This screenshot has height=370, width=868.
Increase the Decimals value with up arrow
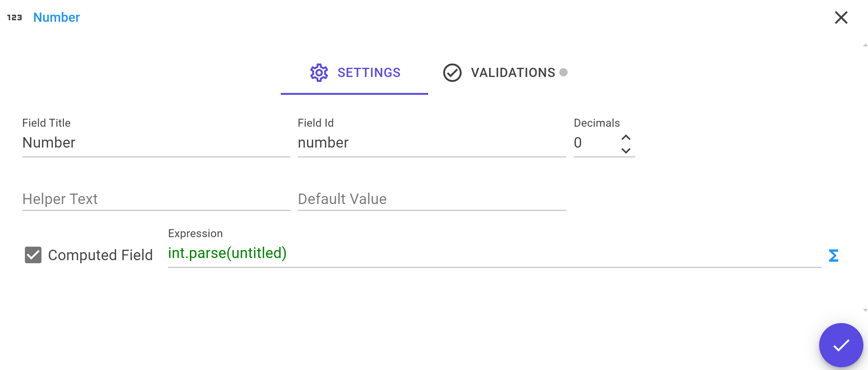click(626, 137)
